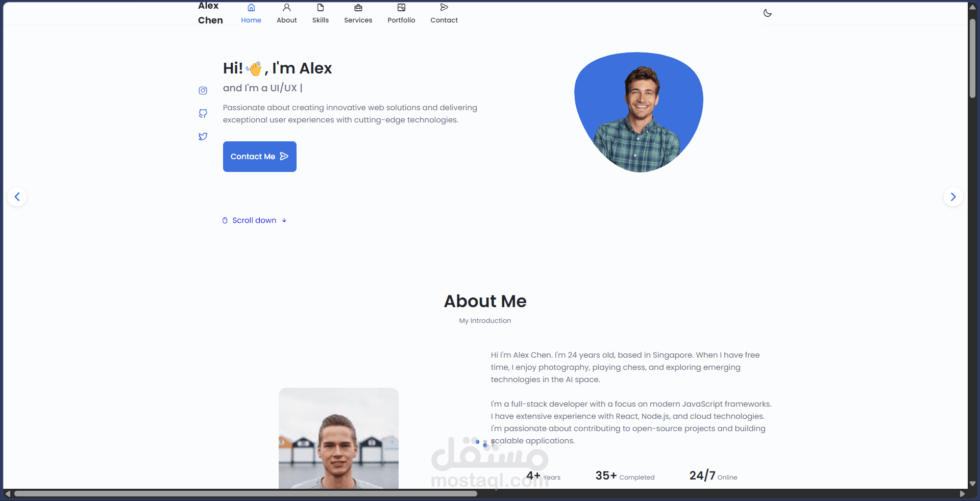This screenshot has height=501, width=980.
Task: Click the down arrow after Scroll down
Action: click(284, 220)
